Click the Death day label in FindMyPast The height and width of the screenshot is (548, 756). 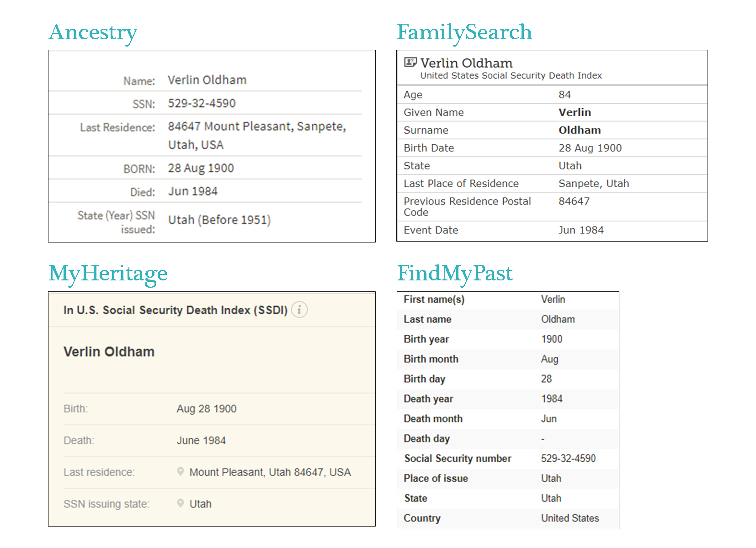click(x=426, y=439)
